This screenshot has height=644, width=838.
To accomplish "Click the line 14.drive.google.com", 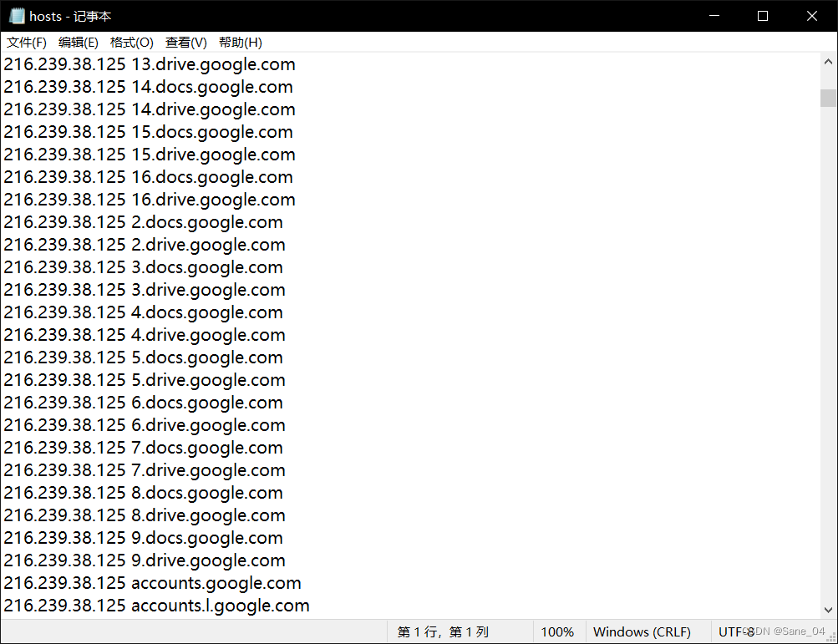I will [150, 109].
